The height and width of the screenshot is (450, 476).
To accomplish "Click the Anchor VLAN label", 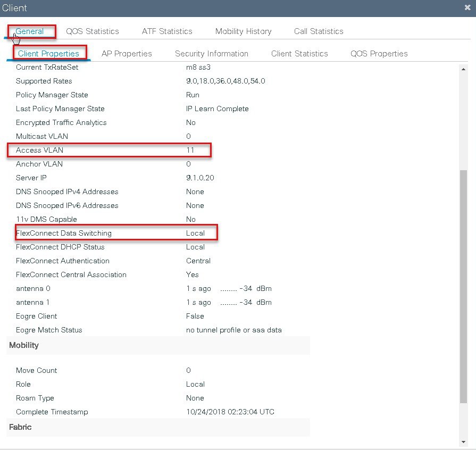I will click(x=39, y=164).
